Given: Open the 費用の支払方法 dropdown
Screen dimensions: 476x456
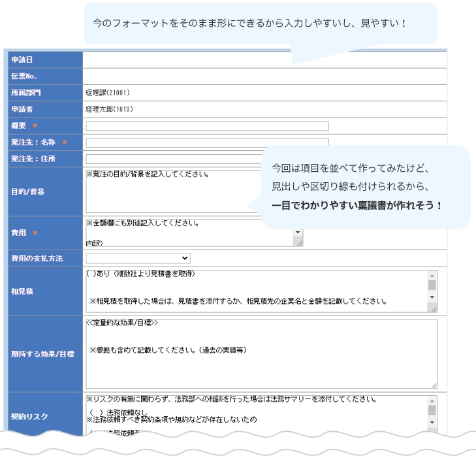Looking at the screenshot, I should (138, 259).
